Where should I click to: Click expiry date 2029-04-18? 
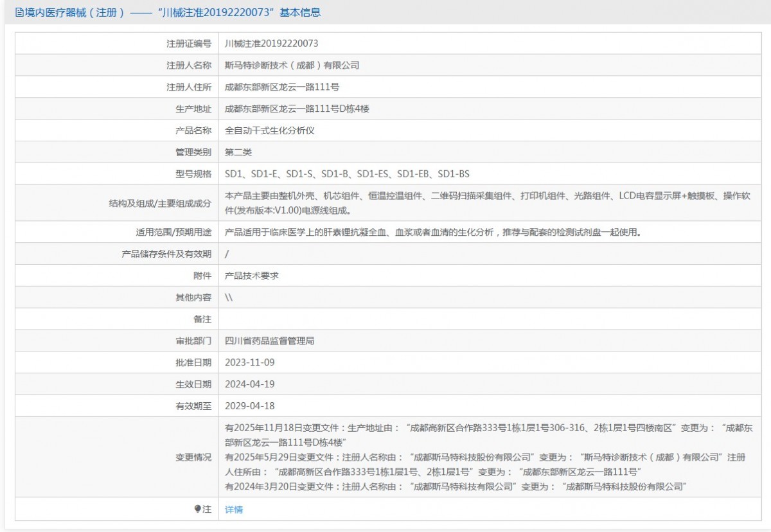250,406
